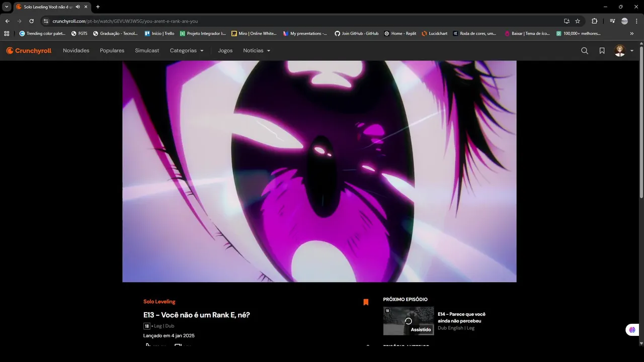The width and height of the screenshot is (644, 362).
Task: Open the Chrome three-dot menu
Action: 636,21
